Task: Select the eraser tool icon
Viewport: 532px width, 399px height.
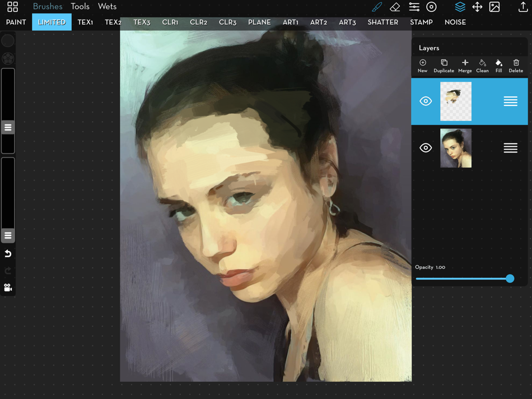Action: click(x=395, y=7)
